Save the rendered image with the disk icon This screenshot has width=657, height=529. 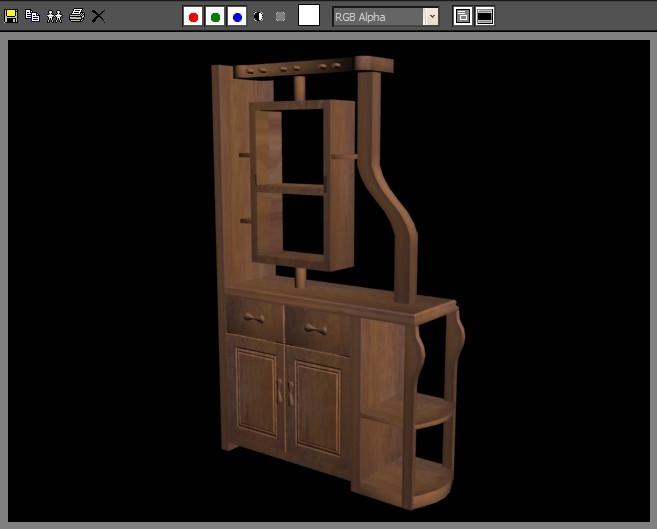(x=11, y=16)
